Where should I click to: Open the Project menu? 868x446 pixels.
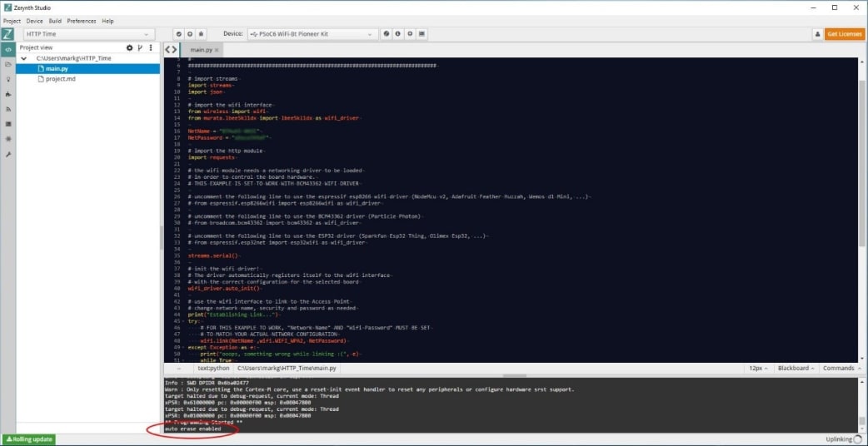(x=12, y=21)
